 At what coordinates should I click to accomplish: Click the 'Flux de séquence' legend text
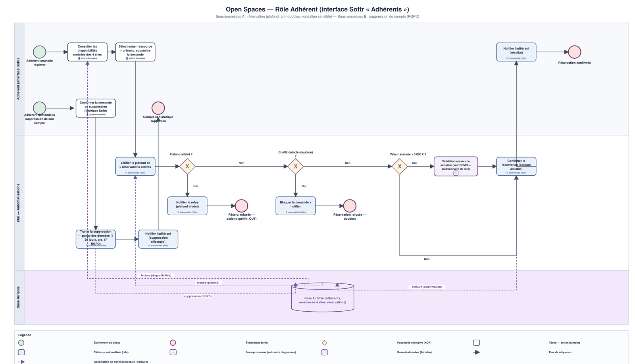(x=560, y=352)
